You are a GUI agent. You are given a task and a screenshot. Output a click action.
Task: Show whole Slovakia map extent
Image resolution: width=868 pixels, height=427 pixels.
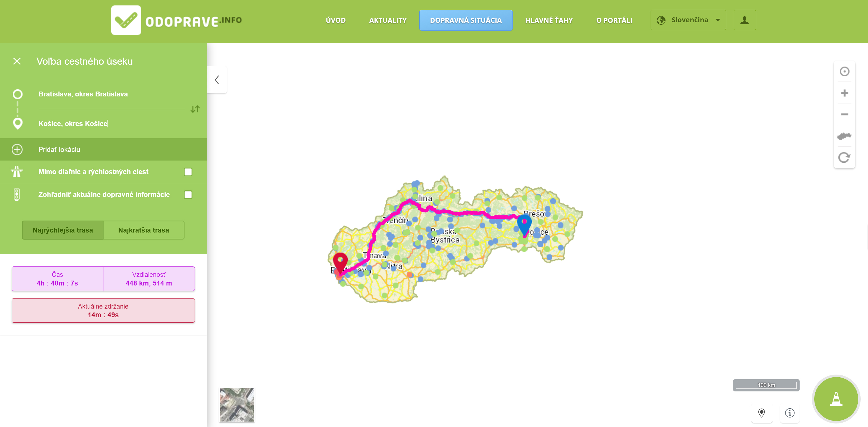click(x=844, y=136)
